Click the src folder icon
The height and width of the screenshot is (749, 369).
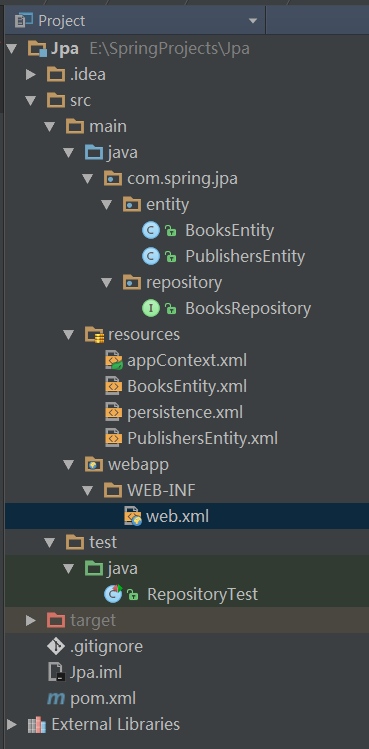tap(56, 100)
